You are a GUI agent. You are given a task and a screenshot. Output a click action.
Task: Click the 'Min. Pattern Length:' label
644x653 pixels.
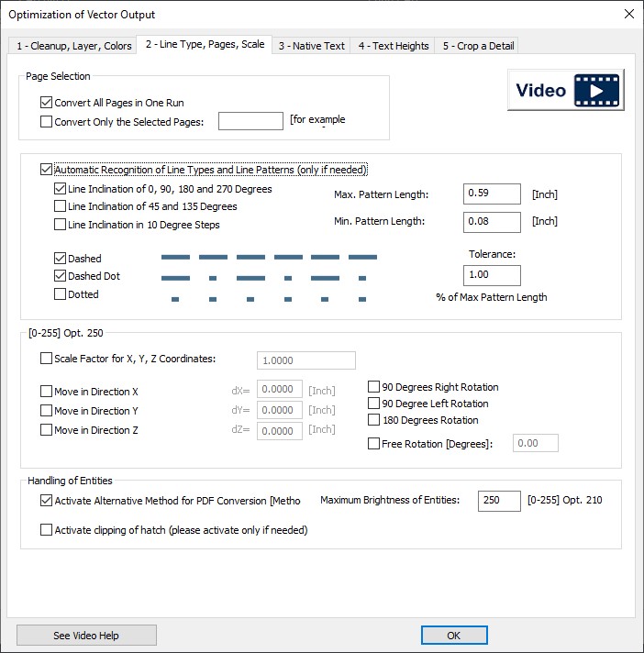[379, 221]
